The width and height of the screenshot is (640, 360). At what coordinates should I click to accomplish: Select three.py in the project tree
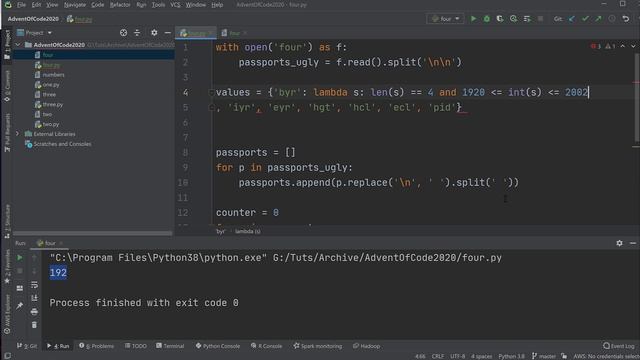(53, 104)
